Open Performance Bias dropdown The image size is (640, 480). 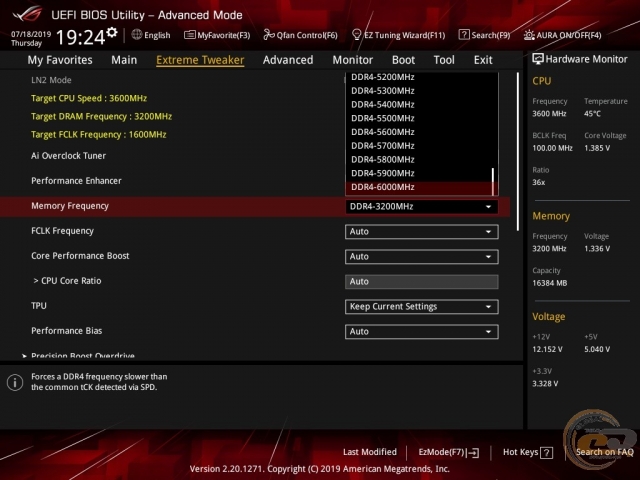pos(422,331)
